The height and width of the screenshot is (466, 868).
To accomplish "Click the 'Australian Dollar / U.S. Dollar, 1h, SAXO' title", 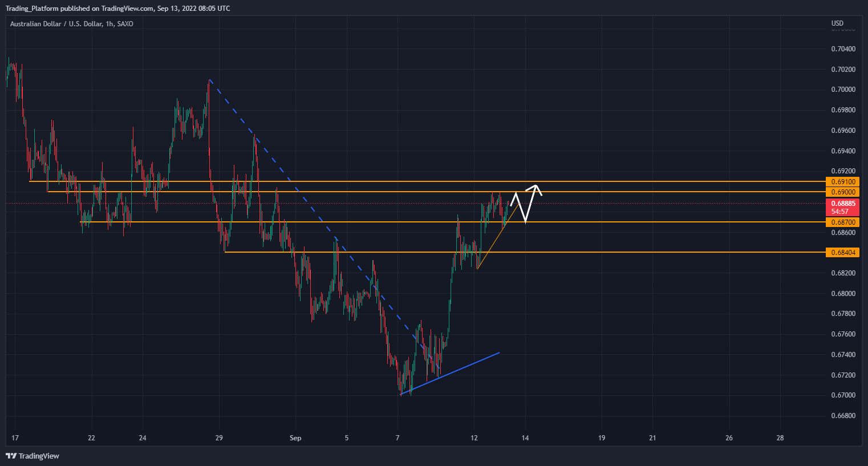I will [72, 24].
